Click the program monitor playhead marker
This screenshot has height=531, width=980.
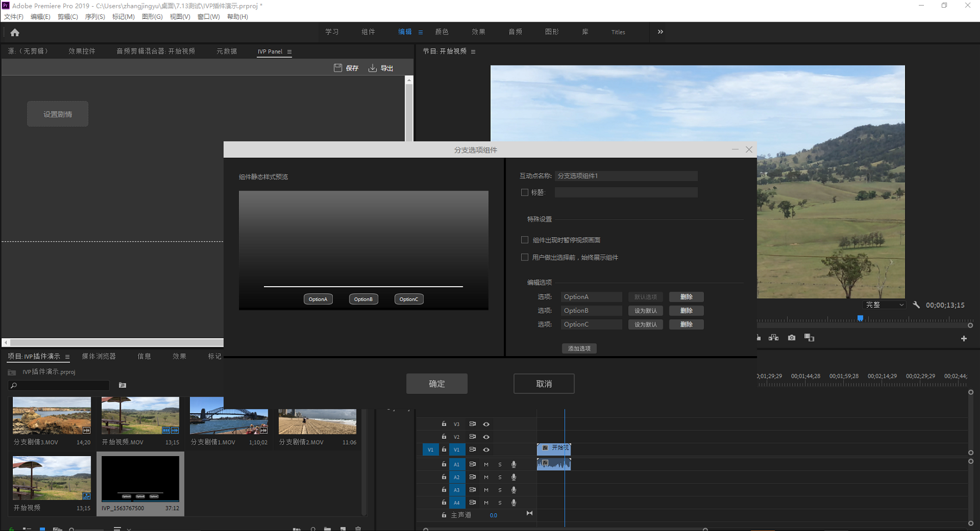pyautogui.click(x=860, y=318)
